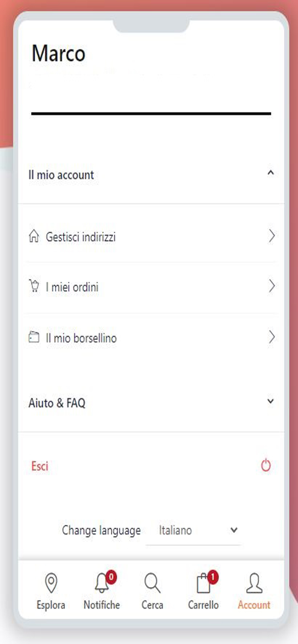Image resolution: width=298 pixels, height=644 pixels.
Task: Click the Esci logout link
Action: (40, 466)
